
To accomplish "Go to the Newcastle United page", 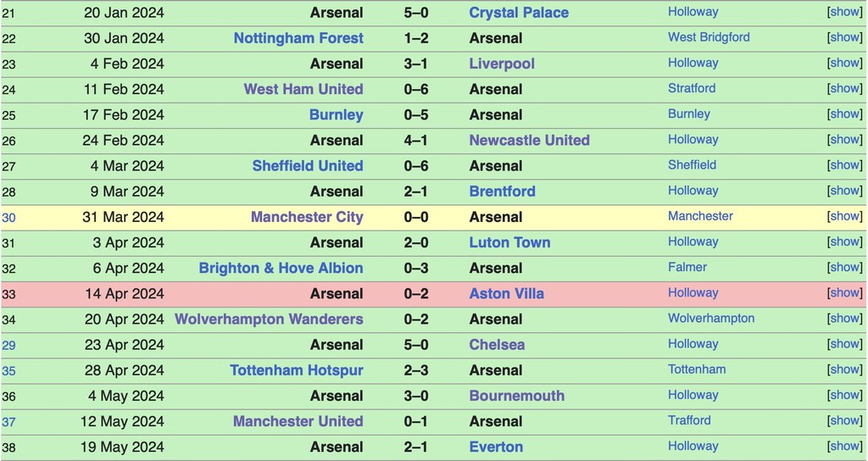I will point(529,141).
